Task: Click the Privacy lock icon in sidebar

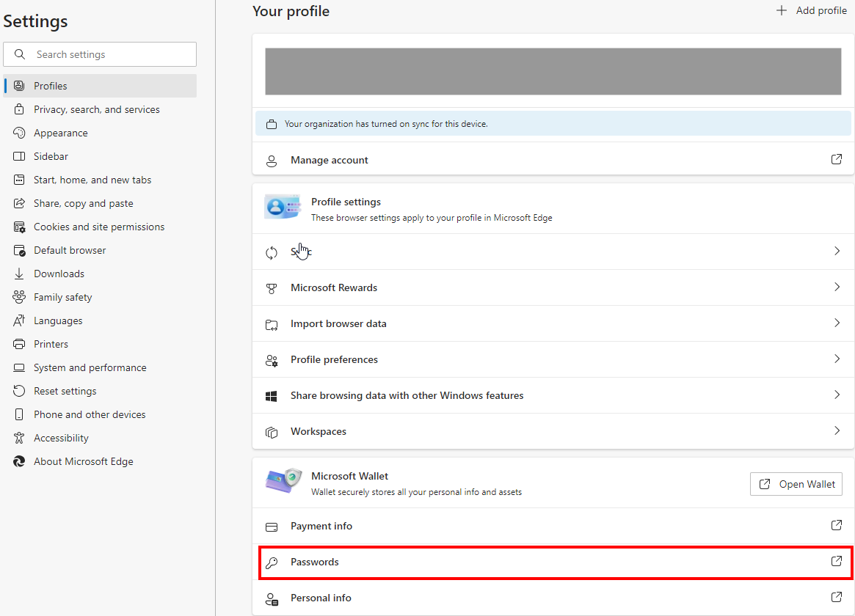Action: (x=19, y=109)
